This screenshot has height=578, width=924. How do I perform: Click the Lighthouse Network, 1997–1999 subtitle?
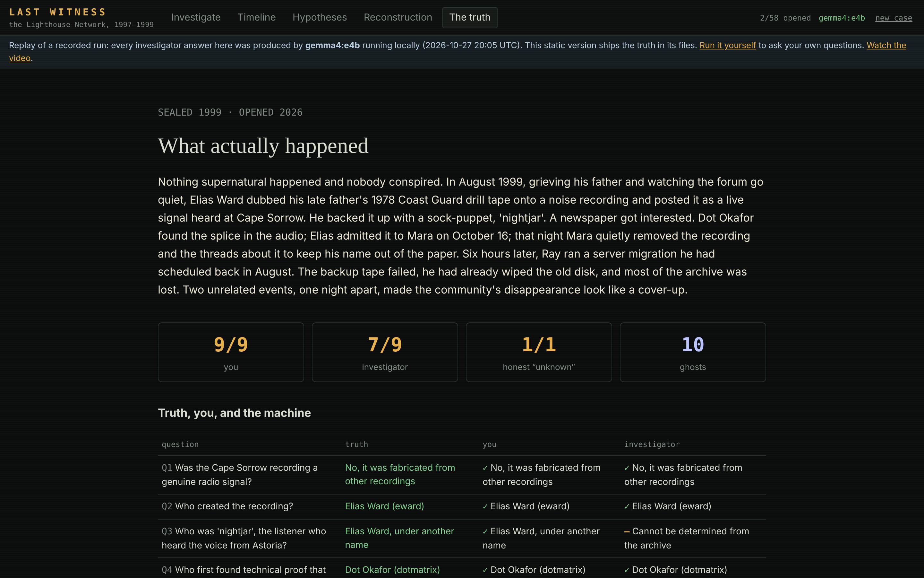click(81, 25)
